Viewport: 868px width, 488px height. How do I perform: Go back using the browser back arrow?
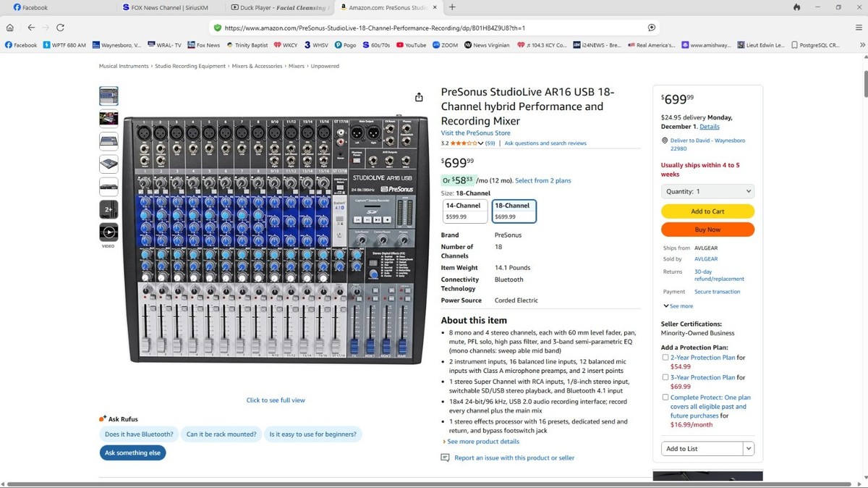pyautogui.click(x=31, y=28)
